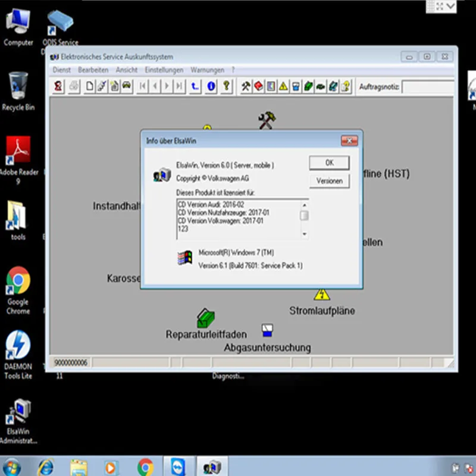Open the Einstellungen menu
This screenshot has width=476, height=476.
pyautogui.click(x=164, y=70)
